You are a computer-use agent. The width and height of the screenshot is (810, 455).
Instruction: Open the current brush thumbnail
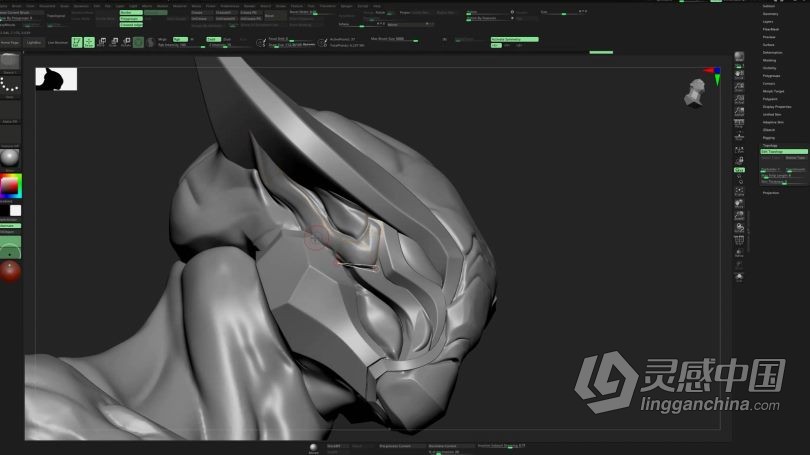tap(10, 62)
